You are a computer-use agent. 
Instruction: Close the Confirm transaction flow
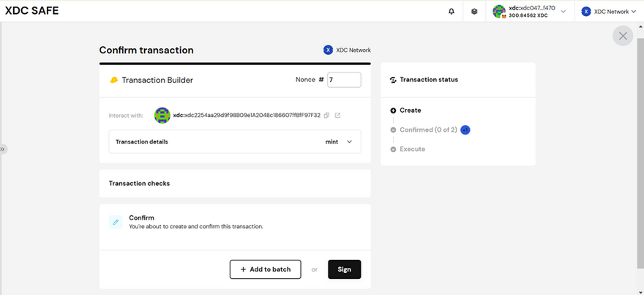[623, 36]
